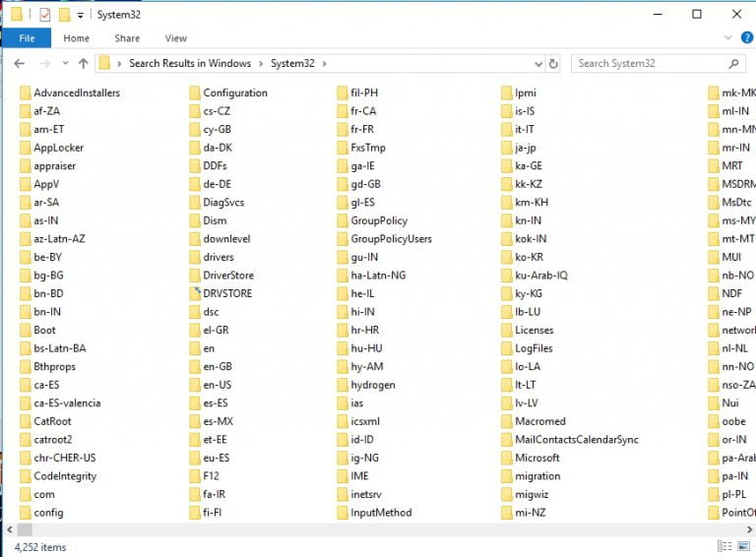
Task: Click the Properties quick access icon
Action: [x=45, y=15]
